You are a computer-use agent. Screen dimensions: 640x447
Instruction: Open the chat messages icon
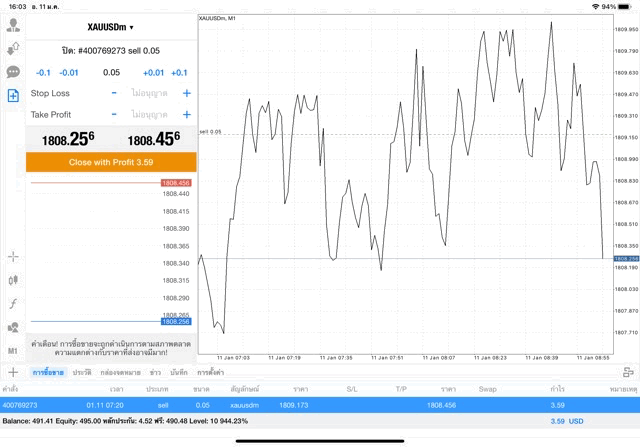pyautogui.click(x=13, y=72)
